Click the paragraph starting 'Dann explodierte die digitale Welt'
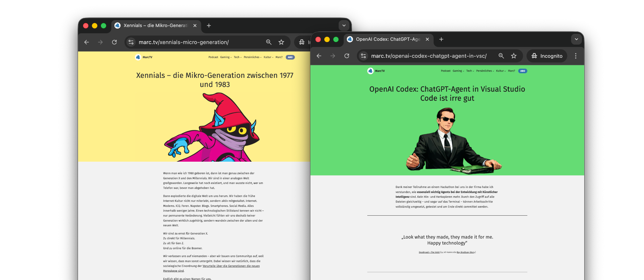Image resolution: width=644 pixels, height=280 pixels. coord(214,211)
